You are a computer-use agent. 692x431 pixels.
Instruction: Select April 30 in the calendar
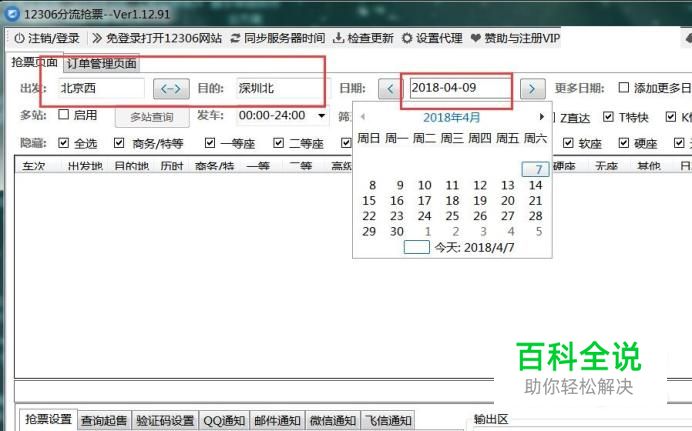397,232
